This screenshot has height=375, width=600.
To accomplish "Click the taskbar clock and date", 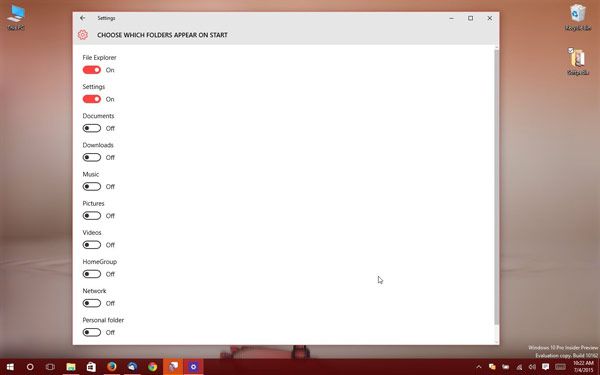I will (583, 367).
